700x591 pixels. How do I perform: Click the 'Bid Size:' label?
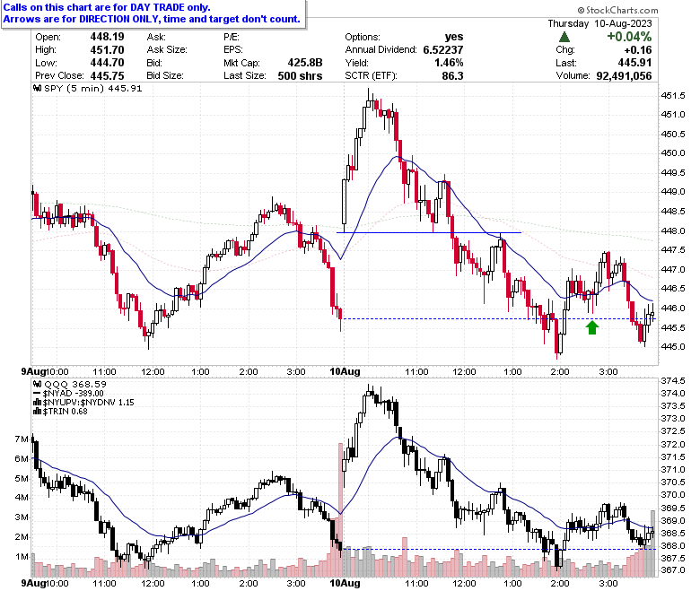(x=165, y=75)
